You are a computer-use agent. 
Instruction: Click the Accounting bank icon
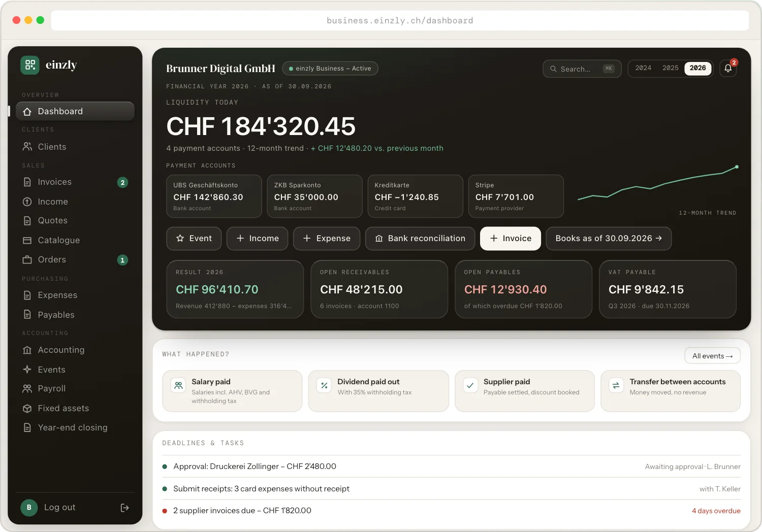(x=27, y=350)
